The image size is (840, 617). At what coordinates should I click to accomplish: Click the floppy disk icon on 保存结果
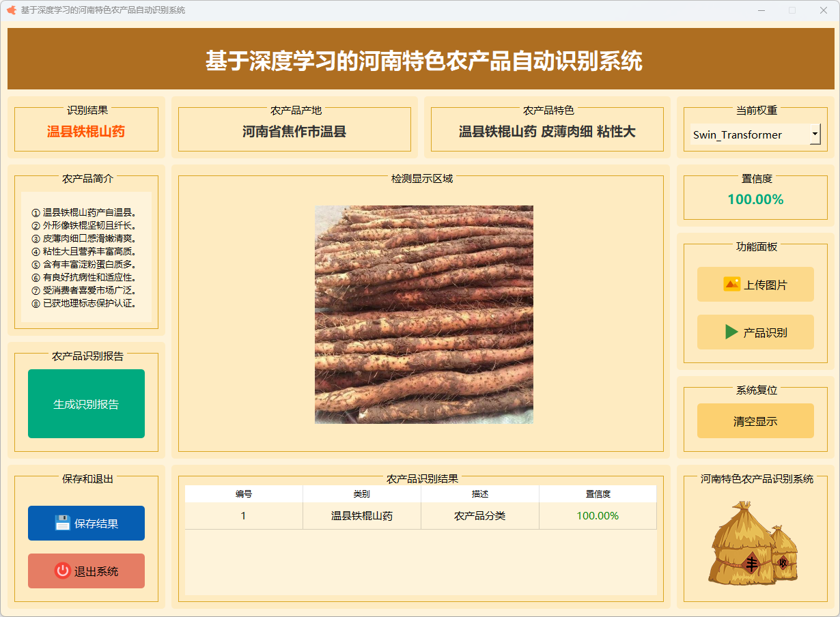63,523
